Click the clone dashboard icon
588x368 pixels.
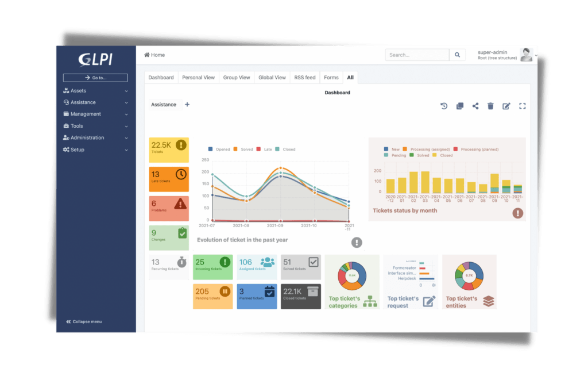[x=459, y=106]
